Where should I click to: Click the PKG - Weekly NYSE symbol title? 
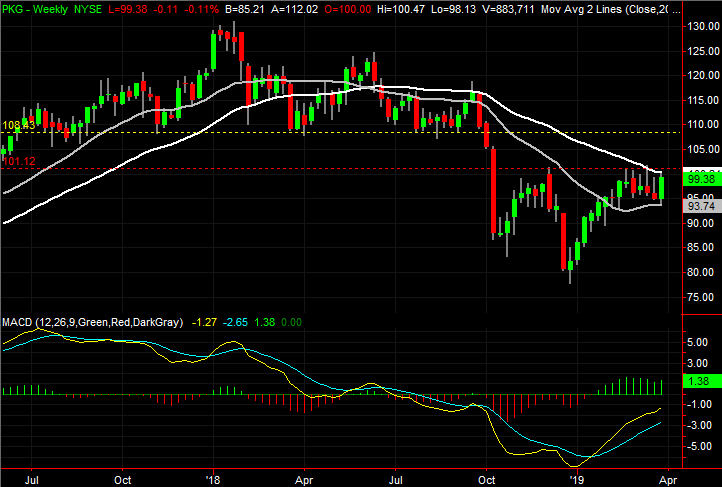52,9
